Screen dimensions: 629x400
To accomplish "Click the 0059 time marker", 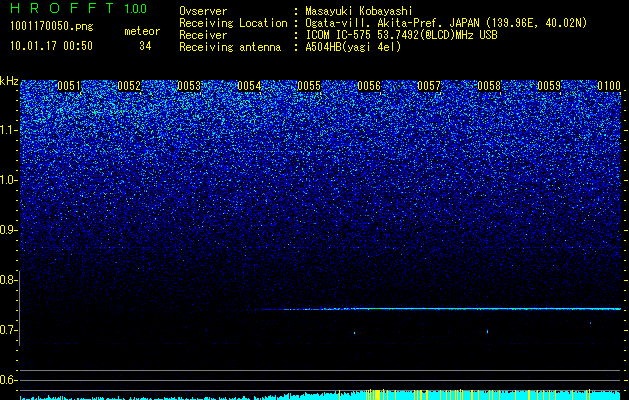I will pyautogui.click(x=549, y=86).
